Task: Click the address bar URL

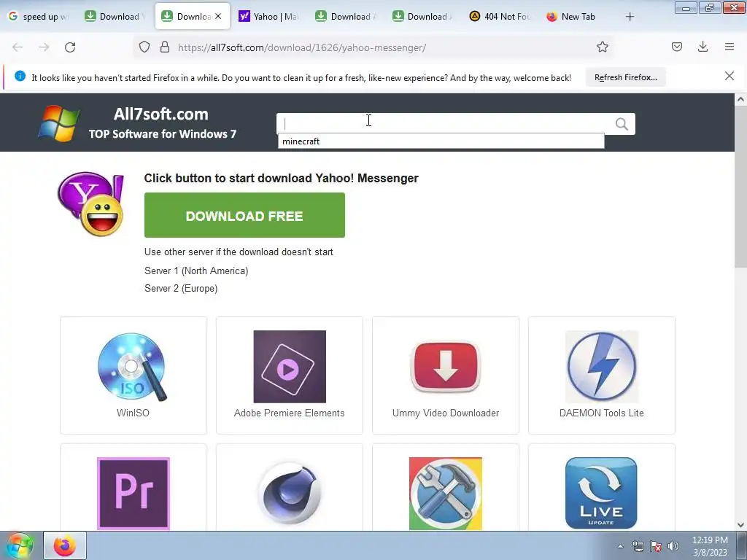Action: click(302, 47)
